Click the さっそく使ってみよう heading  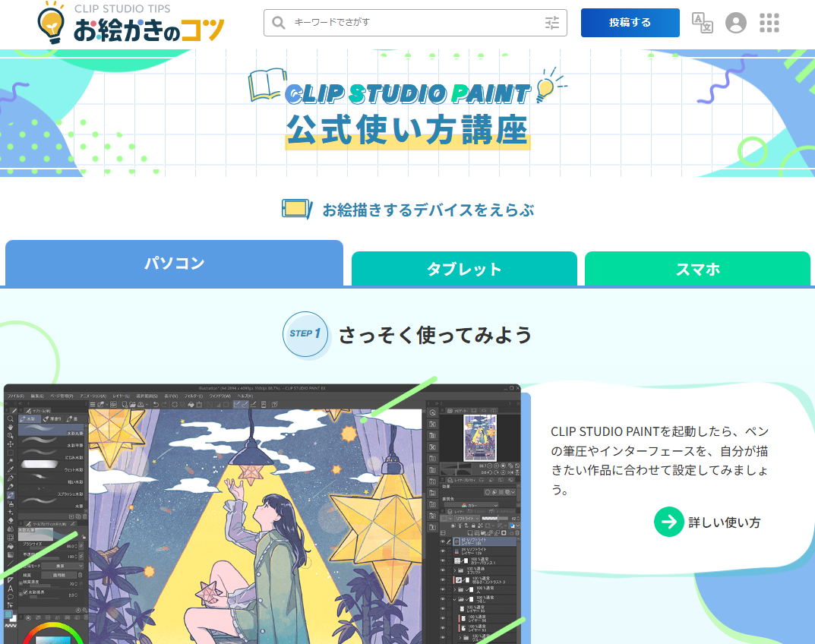click(435, 335)
